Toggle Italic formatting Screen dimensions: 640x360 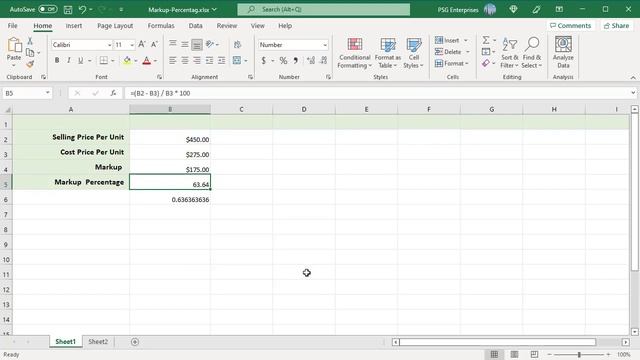[x=69, y=60]
